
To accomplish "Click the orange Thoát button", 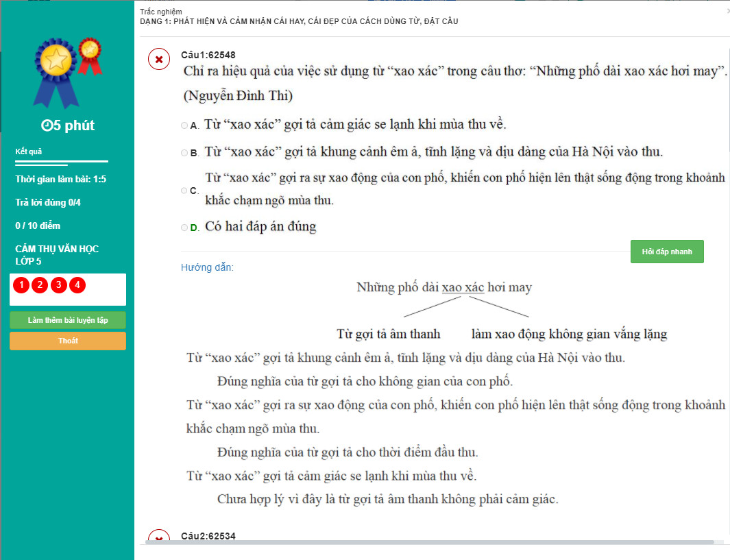I will tap(68, 341).
